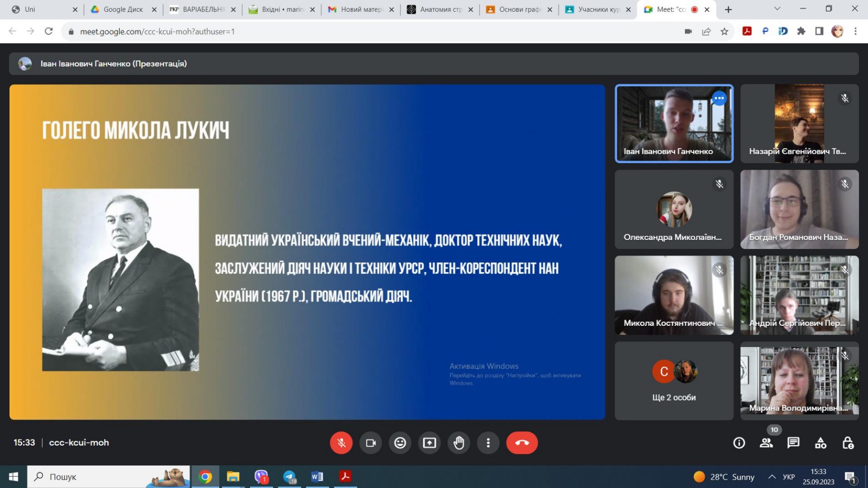Select Богдан Романович video thumbnail
Screen dimensions: 868x488
coord(799,209)
